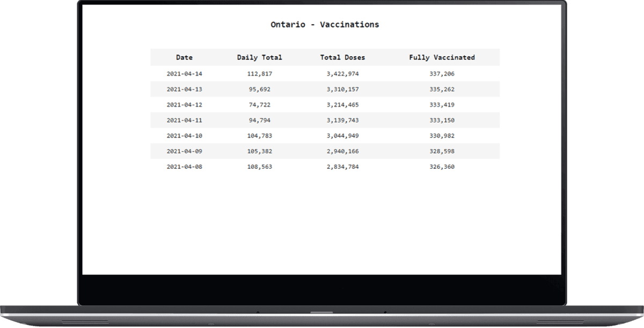This screenshot has width=644, height=328.
Task: Click the date cell 2021-04-11
Action: point(185,120)
